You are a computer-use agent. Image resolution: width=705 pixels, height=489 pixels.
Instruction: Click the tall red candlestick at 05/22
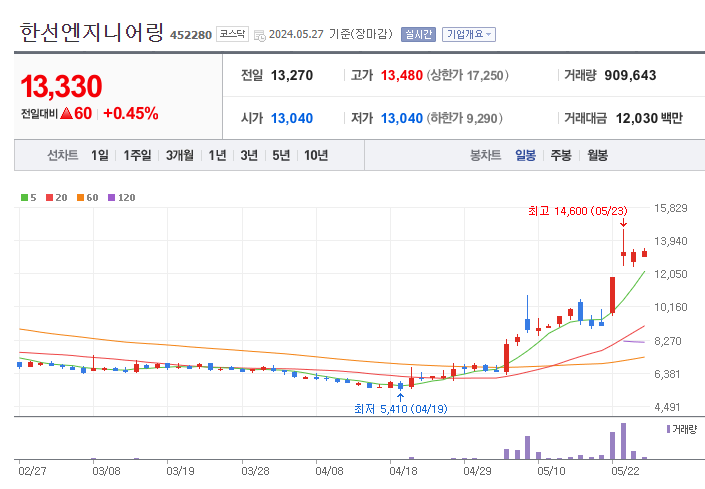pos(612,295)
